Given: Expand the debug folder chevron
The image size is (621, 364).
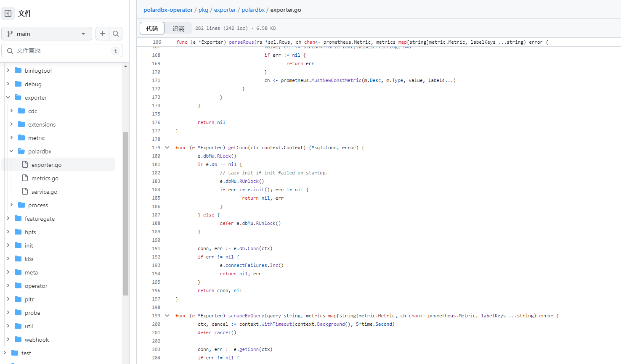Looking at the screenshot, I should (x=8, y=84).
